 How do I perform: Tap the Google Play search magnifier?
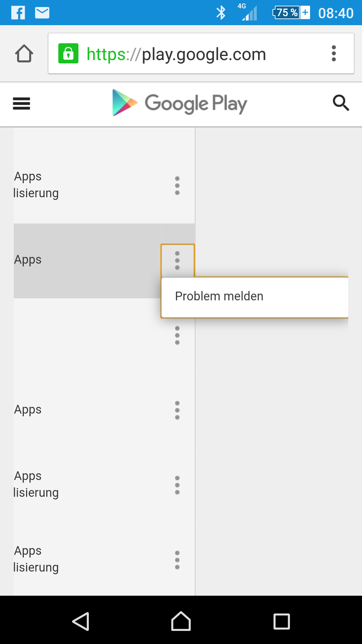coord(341,103)
